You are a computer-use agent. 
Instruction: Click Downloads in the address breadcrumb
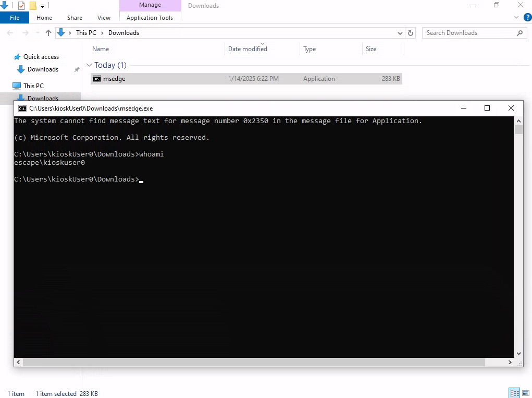[123, 32]
